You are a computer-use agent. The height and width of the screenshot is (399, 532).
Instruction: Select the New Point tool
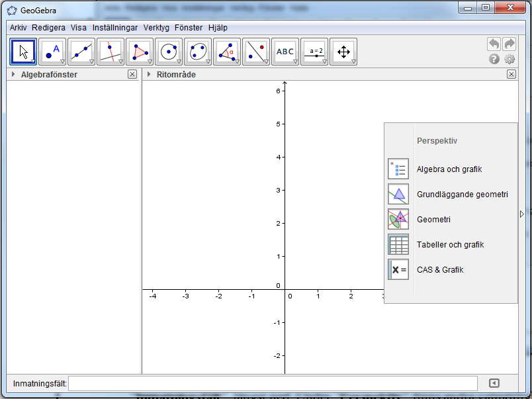click(52, 52)
